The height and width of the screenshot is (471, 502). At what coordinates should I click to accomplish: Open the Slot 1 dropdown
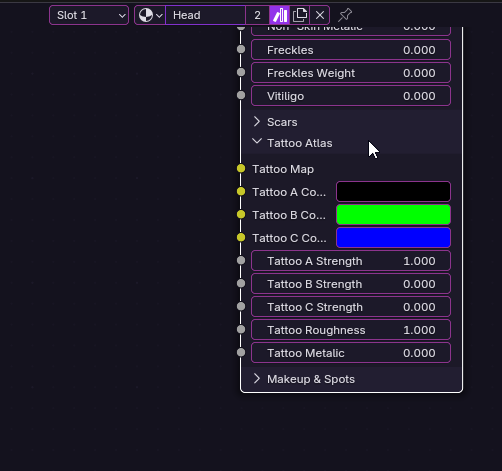[x=89, y=15]
